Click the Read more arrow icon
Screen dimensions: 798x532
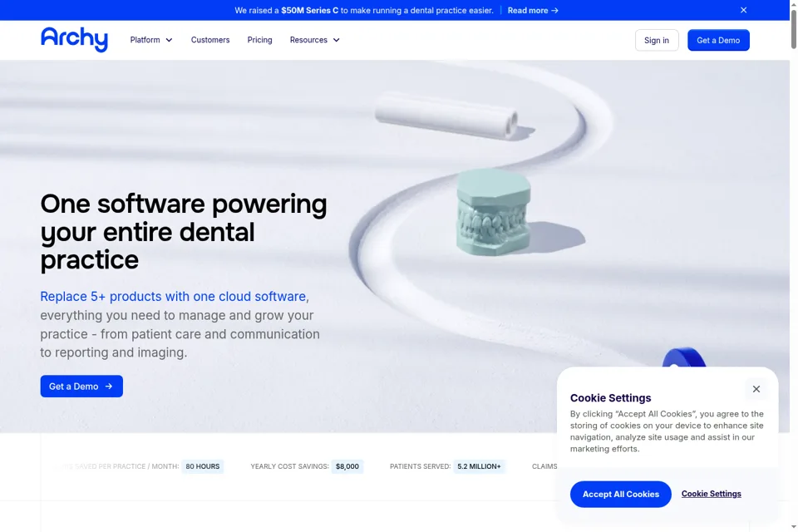[x=554, y=10]
